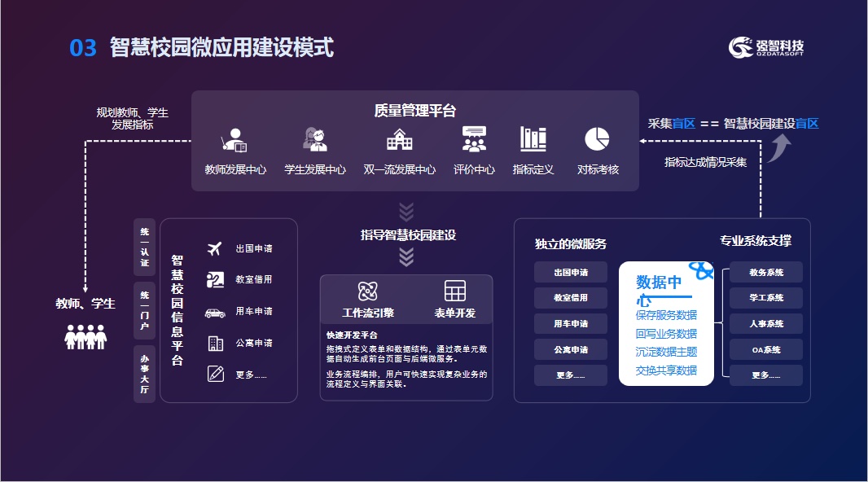This screenshot has height=482, width=868.
Task: Click the 工作流引擎 atom icon
Action: click(368, 291)
